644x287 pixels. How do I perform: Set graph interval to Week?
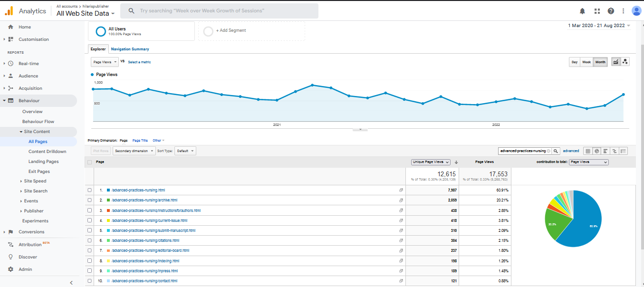pos(586,62)
